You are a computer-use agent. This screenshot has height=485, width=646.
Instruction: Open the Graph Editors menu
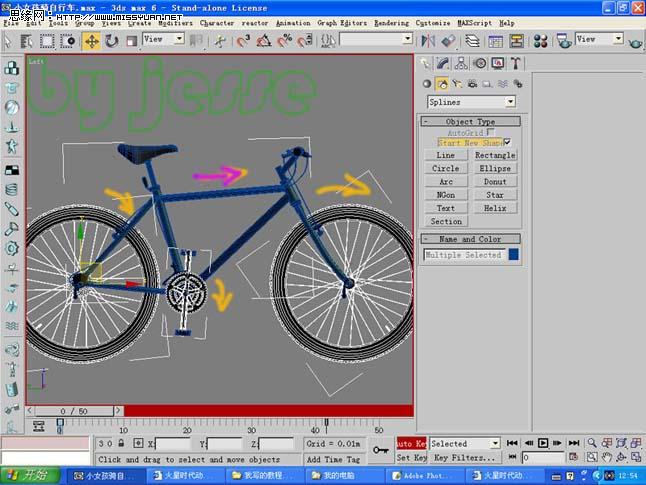(x=342, y=23)
